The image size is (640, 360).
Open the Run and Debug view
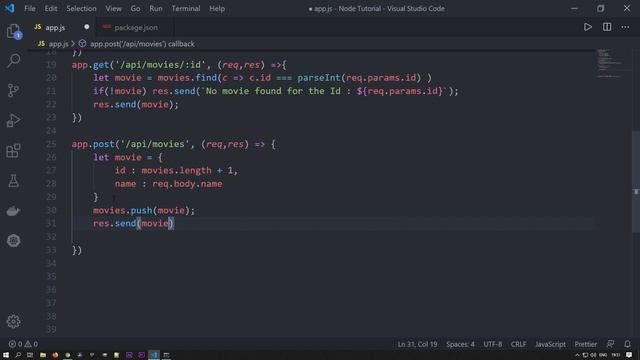[x=13, y=120]
